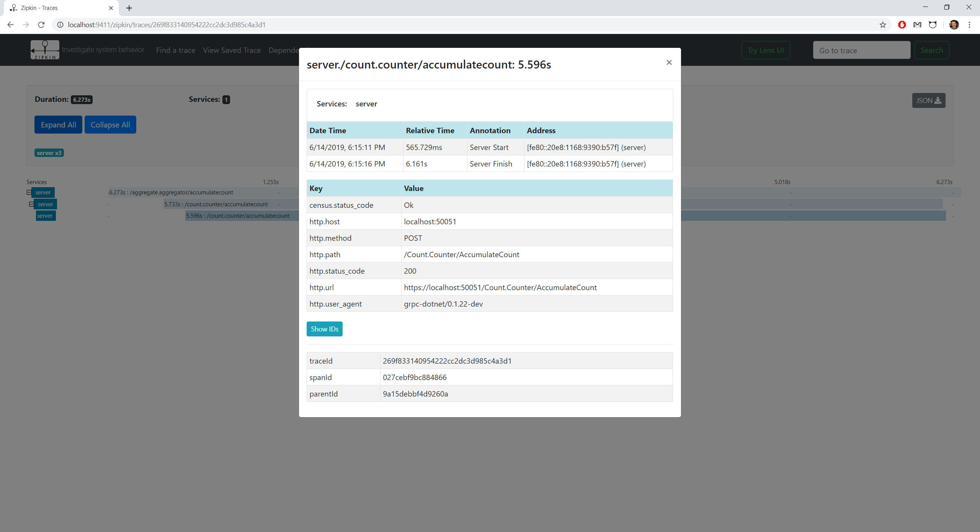The width and height of the screenshot is (980, 532).
Task: Click the browser Forward arrow
Action: (26, 25)
